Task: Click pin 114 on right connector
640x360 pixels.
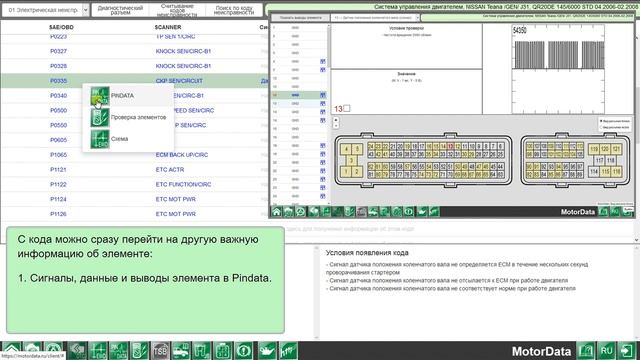Action: pos(593,172)
